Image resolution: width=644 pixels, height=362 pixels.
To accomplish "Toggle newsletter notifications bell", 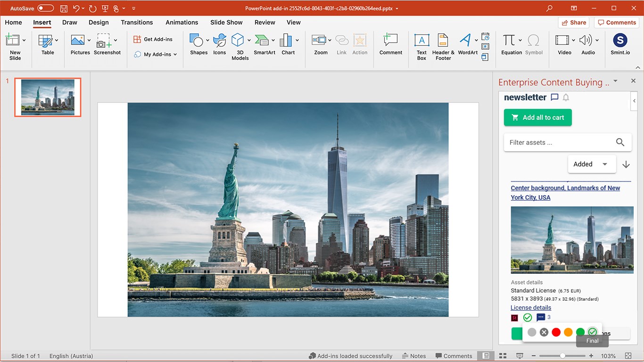I will tap(566, 97).
